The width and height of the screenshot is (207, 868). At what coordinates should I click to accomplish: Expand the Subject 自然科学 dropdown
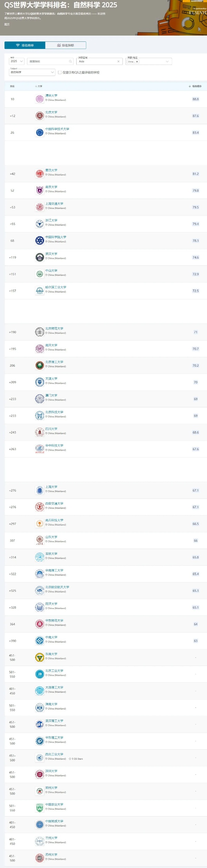pos(52,73)
